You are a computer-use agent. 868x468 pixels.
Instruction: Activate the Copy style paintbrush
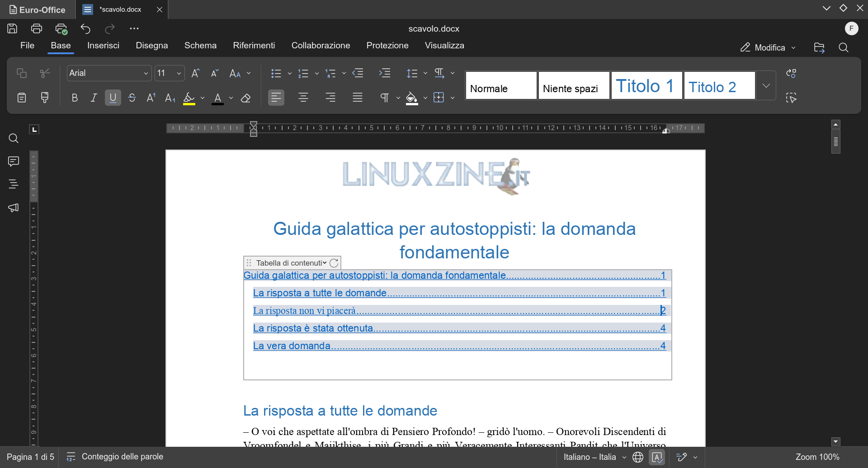(45, 98)
